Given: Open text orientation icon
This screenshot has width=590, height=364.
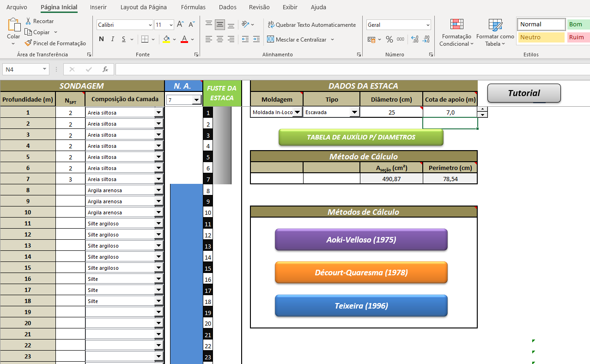Looking at the screenshot, I should click(x=246, y=24).
